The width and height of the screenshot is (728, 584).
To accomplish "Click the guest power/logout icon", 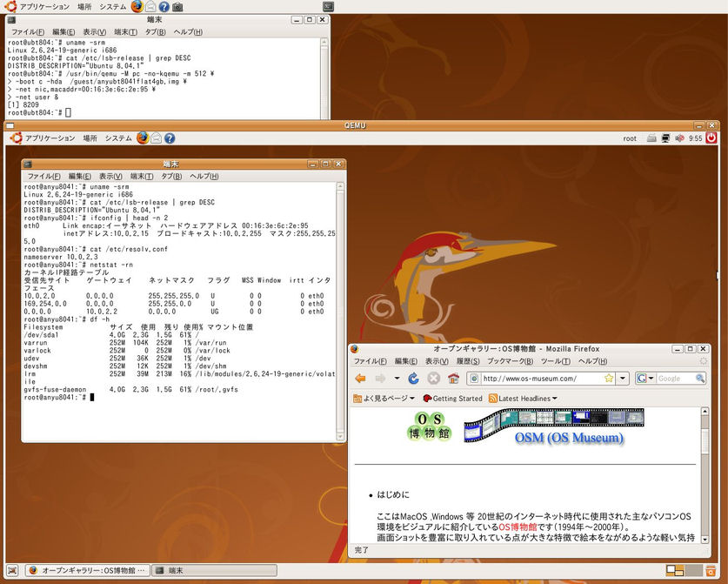I will [711, 138].
